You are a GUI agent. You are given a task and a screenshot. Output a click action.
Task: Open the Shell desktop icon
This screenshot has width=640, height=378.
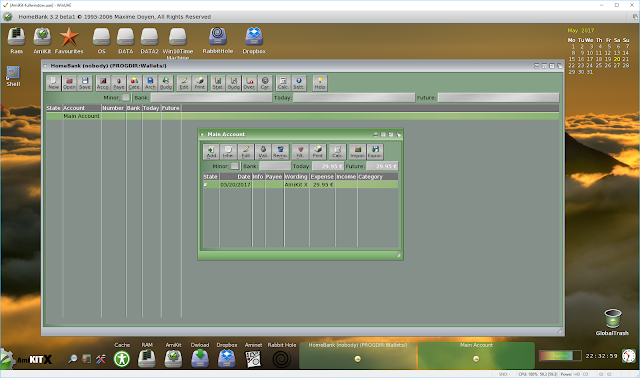(13, 76)
